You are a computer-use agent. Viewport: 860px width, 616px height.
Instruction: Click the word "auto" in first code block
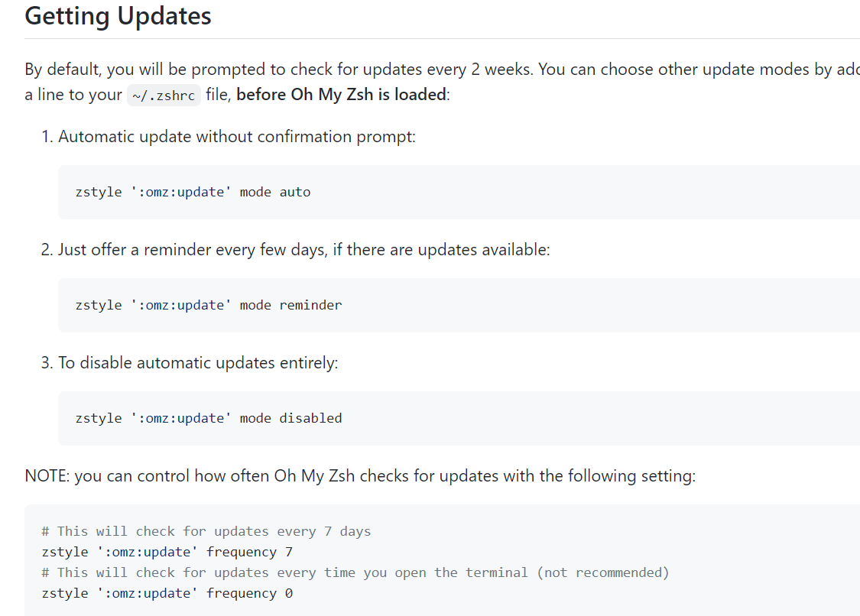(295, 192)
